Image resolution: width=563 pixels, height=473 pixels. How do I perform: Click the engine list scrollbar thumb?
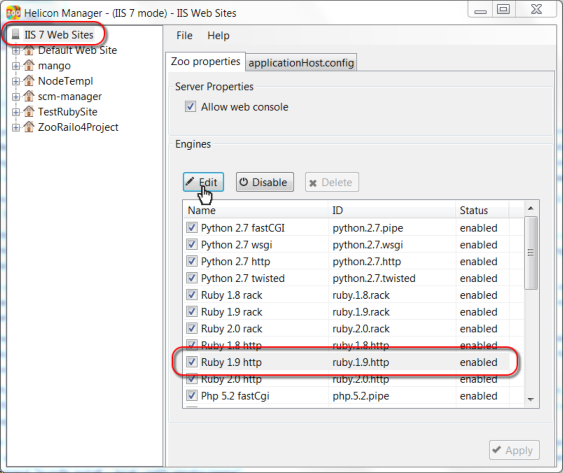coord(531,253)
